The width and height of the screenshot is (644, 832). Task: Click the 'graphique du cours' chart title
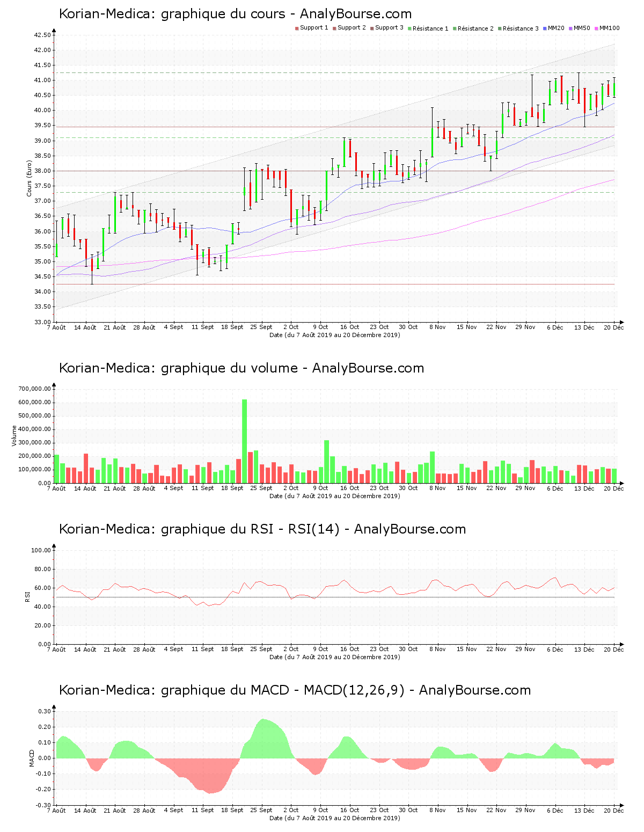pyautogui.click(x=235, y=14)
